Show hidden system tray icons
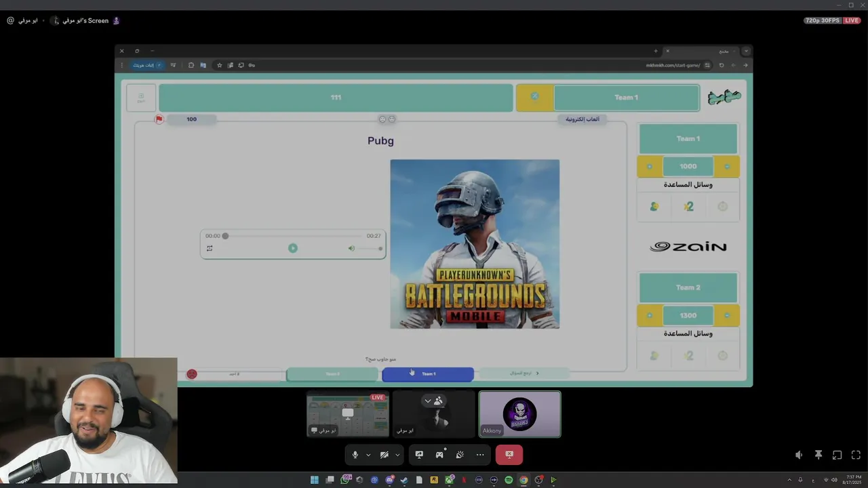868x488 pixels. pyautogui.click(x=789, y=480)
